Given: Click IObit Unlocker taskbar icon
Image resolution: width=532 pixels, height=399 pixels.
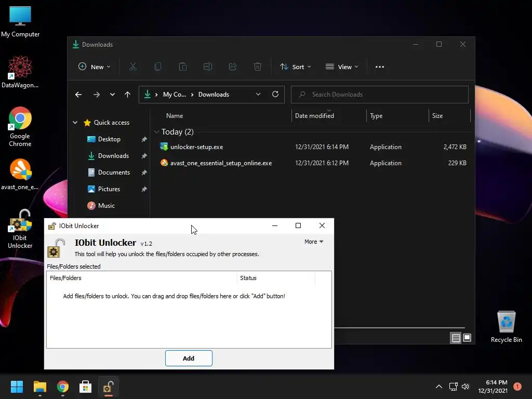Looking at the screenshot, I should point(109,387).
